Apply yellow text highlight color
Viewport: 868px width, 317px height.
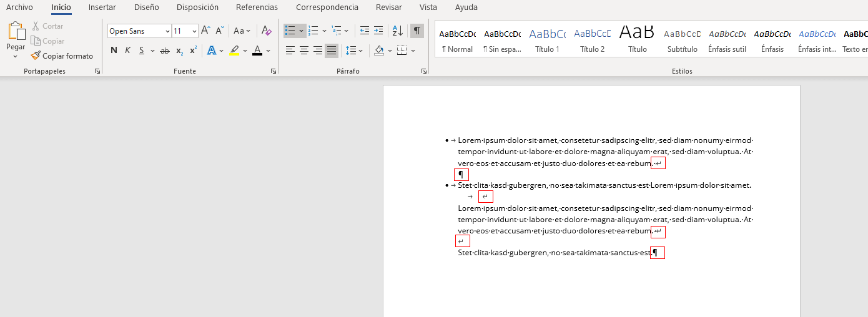coord(234,51)
